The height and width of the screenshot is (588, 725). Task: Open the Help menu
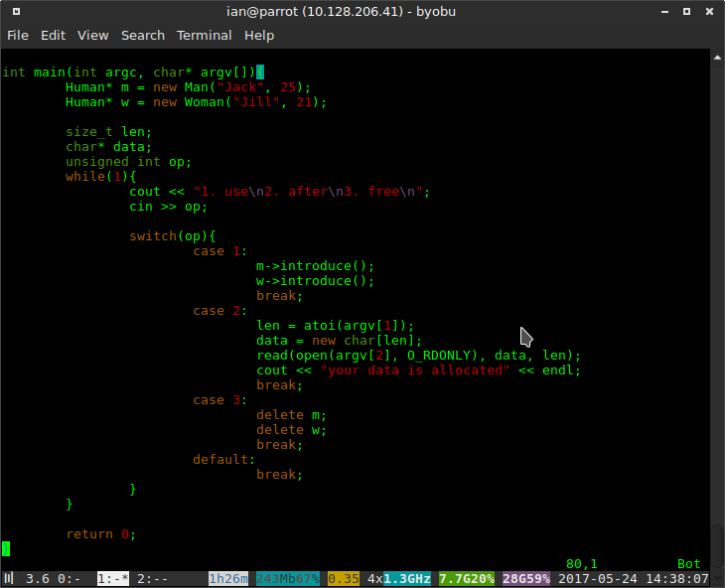tap(259, 36)
